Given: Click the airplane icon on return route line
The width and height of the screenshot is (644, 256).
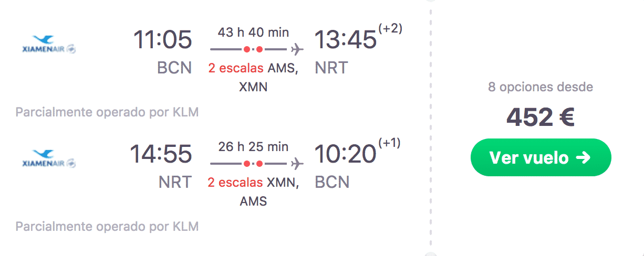Looking at the screenshot, I should tap(297, 164).
